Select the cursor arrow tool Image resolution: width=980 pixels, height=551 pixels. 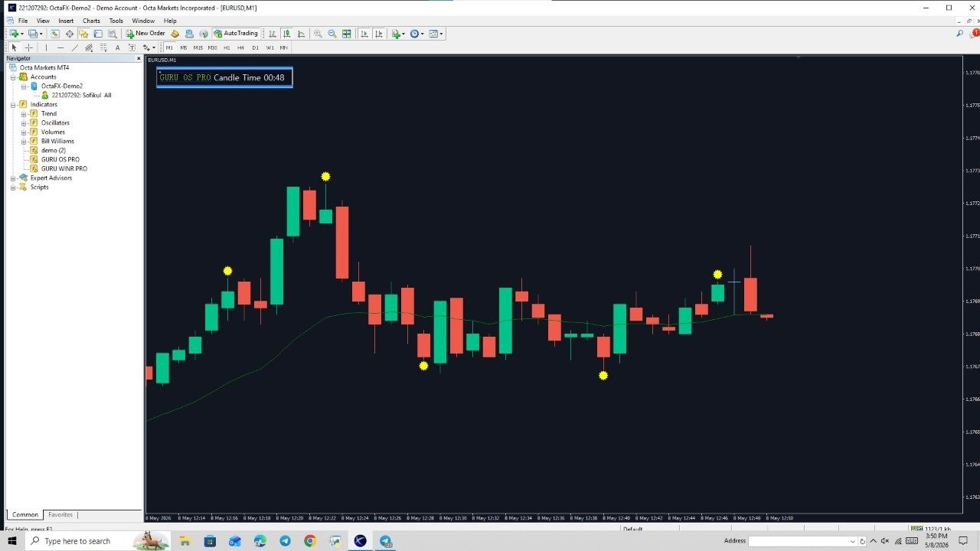[x=14, y=47]
